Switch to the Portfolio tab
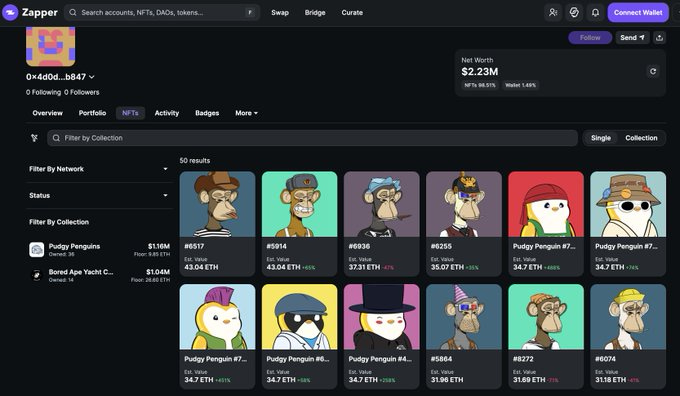Image resolution: width=680 pixels, height=396 pixels. [92, 113]
